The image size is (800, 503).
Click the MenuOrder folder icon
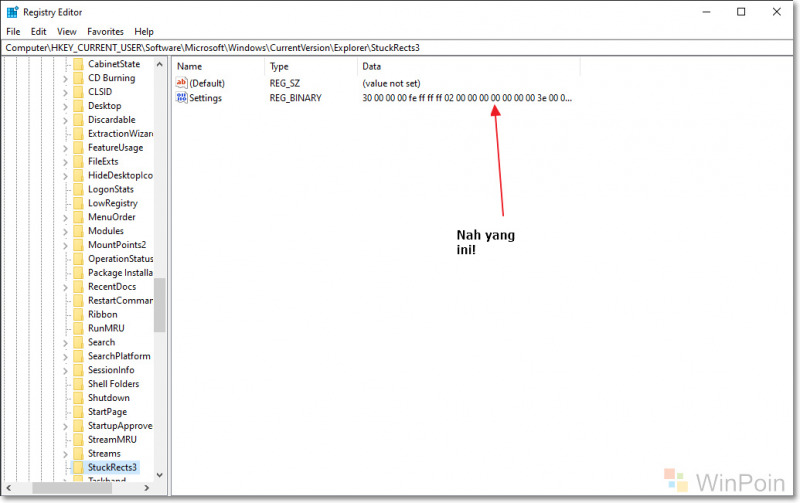point(78,217)
